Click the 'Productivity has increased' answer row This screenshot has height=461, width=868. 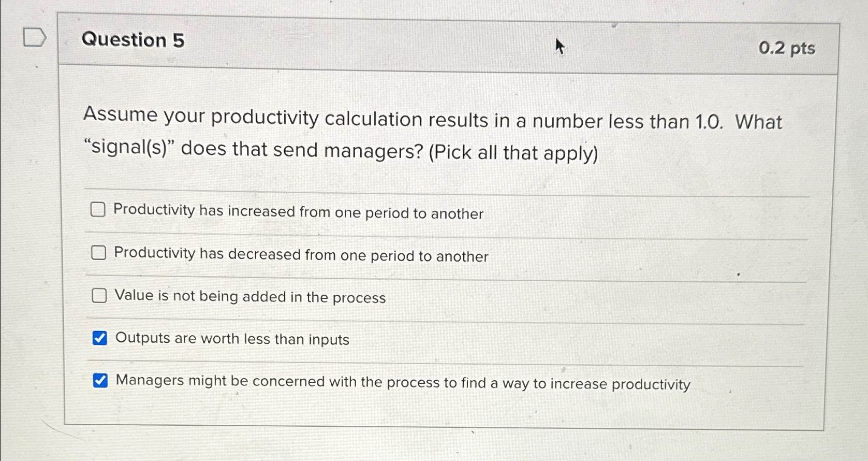click(298, 212)
